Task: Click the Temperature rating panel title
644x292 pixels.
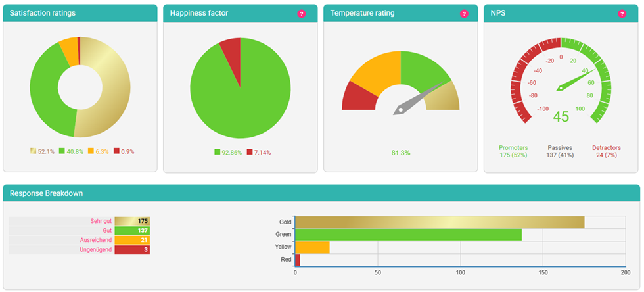Action: tap(363, 13)
